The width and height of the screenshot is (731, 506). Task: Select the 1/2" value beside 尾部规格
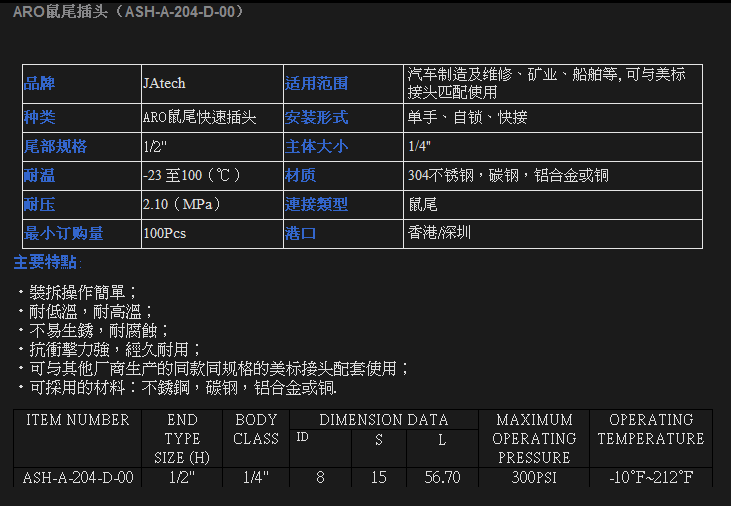155,146
